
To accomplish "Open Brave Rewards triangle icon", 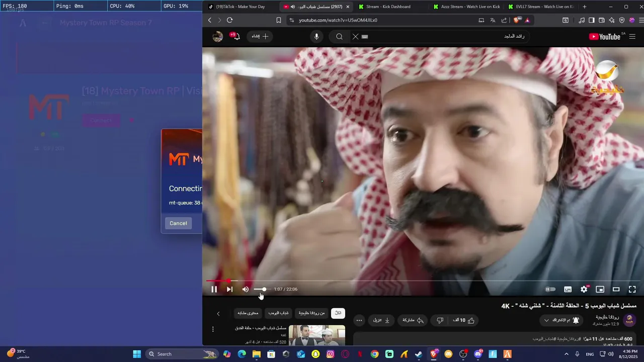I will pos(527,20).
